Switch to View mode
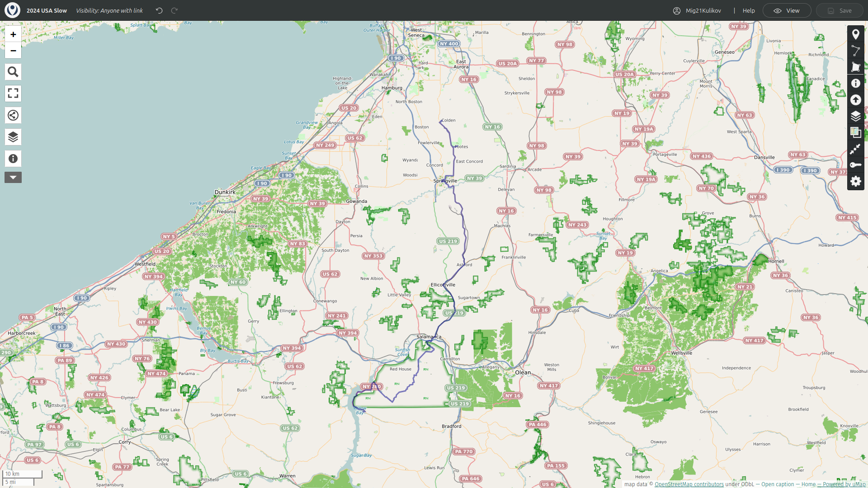The image size is (868, 488). (x=787, y=10)
